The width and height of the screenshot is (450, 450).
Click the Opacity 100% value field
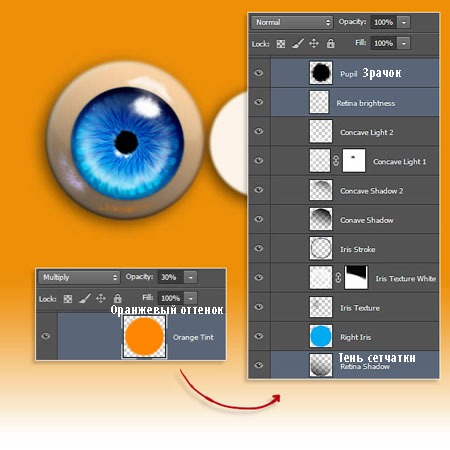pos(384,22)
